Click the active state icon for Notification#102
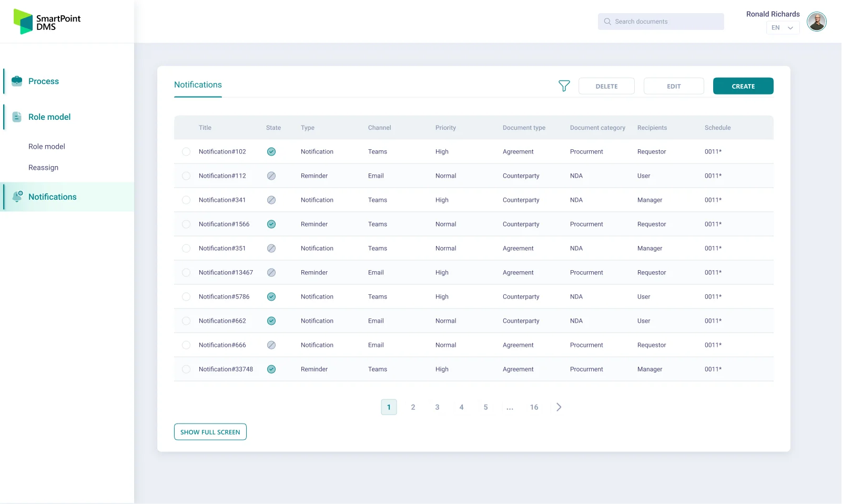Screen dimensions: 842x504 tap(271, 152)
